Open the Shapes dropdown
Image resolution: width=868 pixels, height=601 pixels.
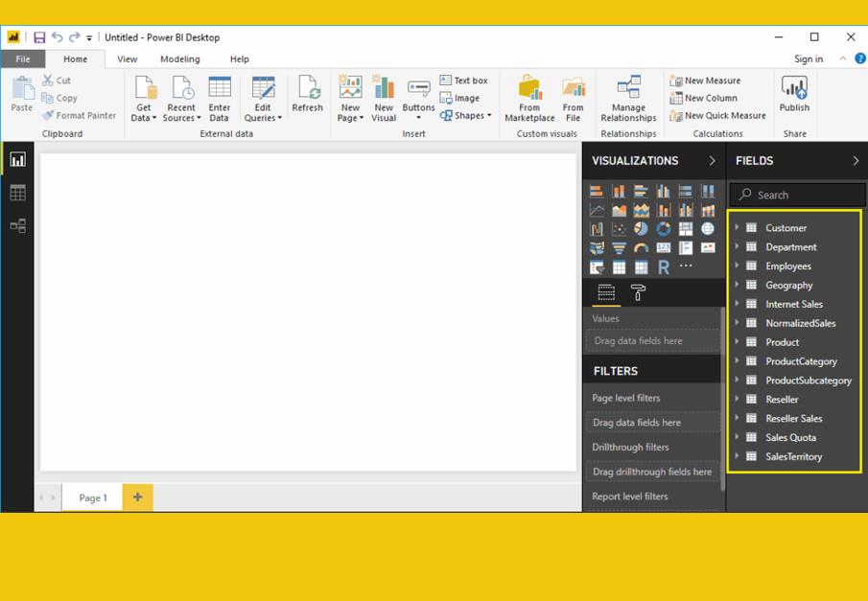click(467, 116)
